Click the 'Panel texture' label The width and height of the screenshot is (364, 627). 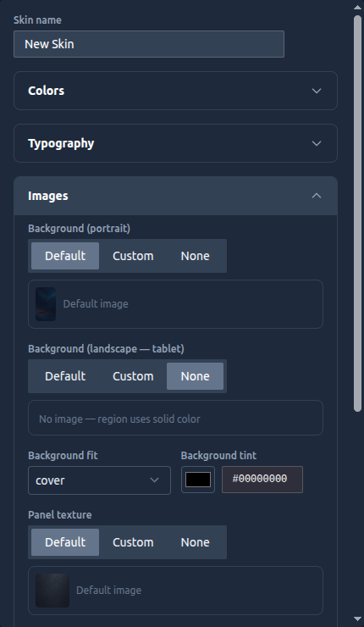click(x=60, y=514)
